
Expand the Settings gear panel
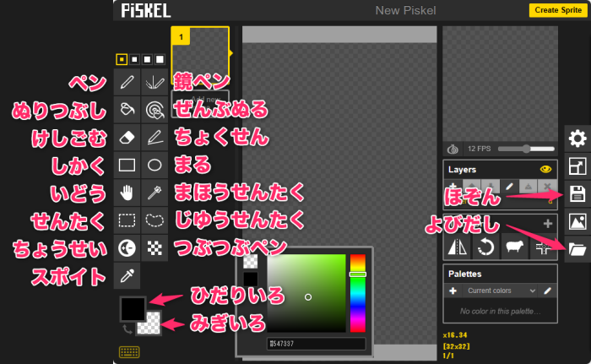[x=577, y=139]
